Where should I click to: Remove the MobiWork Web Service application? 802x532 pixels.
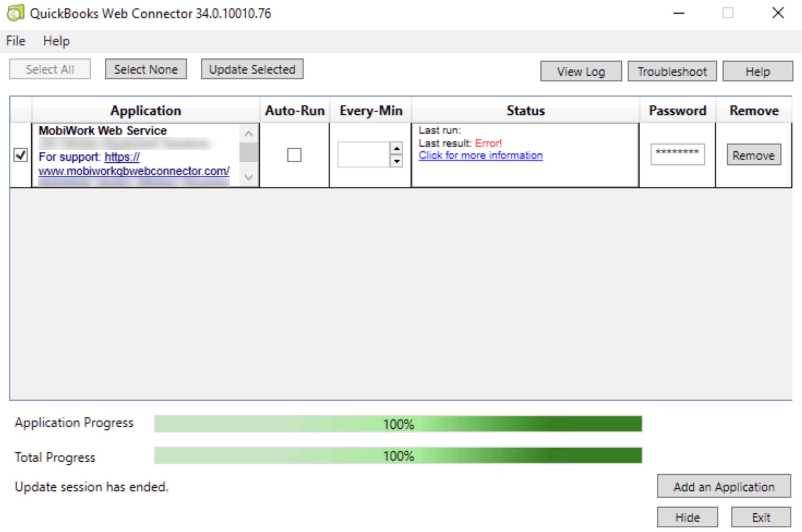(x=753, y=155)
